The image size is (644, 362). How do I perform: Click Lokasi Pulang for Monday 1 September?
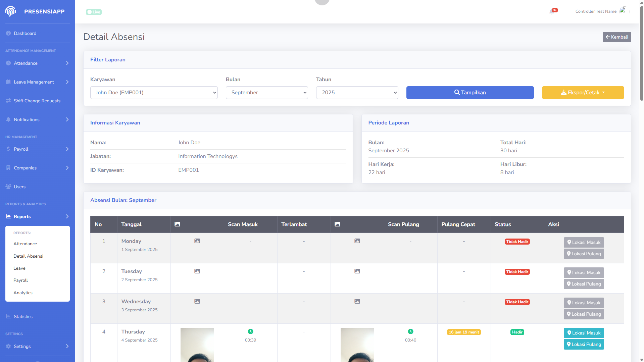584,254
